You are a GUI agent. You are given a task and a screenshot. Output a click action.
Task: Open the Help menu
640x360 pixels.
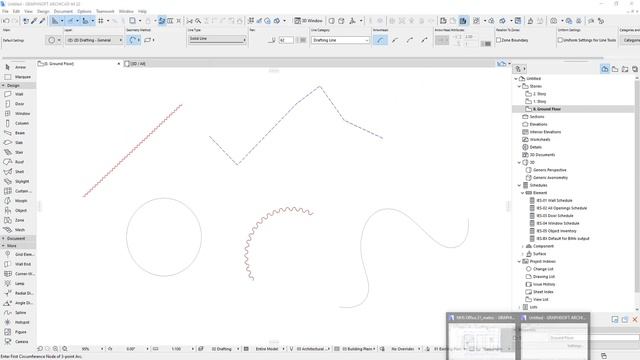pos(142,11)
